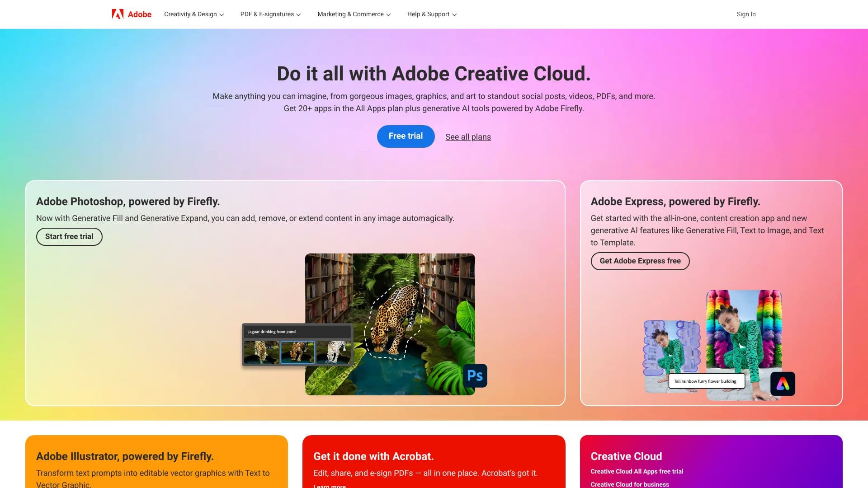Select the white jaguar variation thumbnail

[334, 353]
